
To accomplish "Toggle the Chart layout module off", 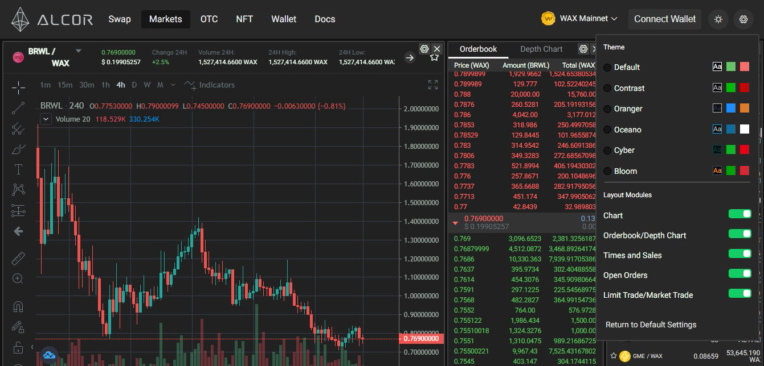I will point(740,214).
